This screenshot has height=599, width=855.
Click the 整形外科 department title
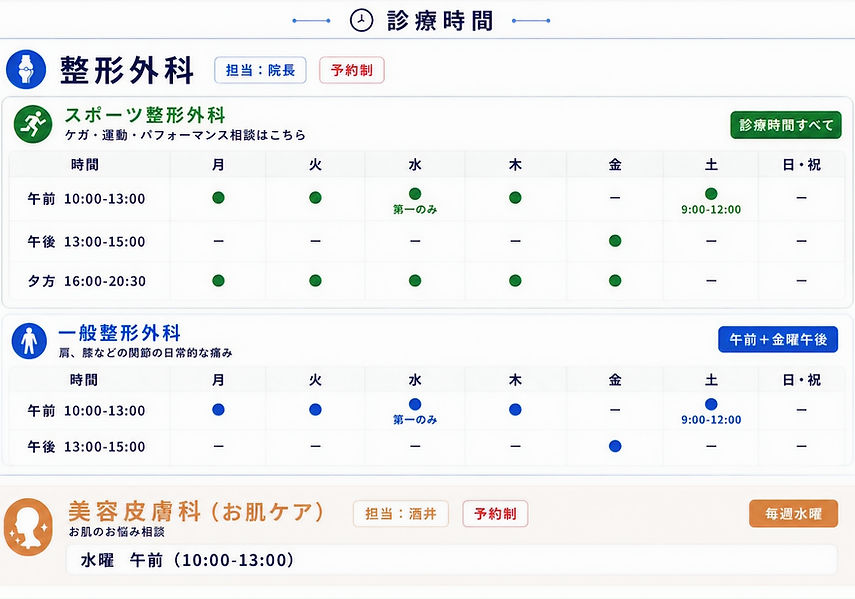coord(127,70)
